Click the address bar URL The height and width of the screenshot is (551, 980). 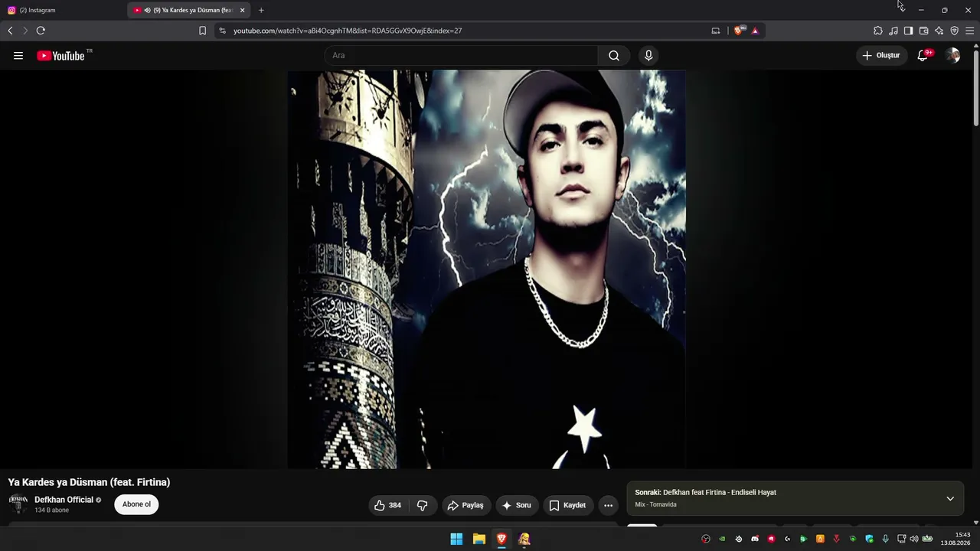348,31
